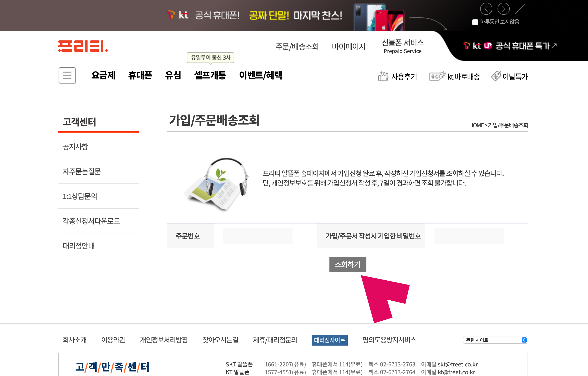Click the 조회하기 button
The image size is (588, 376).
(x=348, y=265)
